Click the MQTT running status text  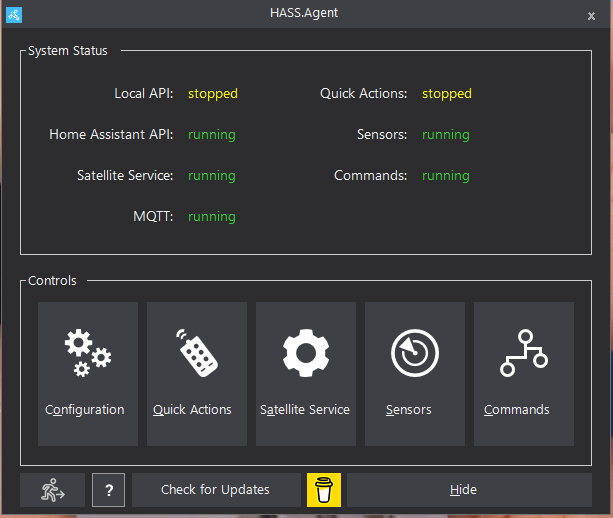[x=212, y=217]
